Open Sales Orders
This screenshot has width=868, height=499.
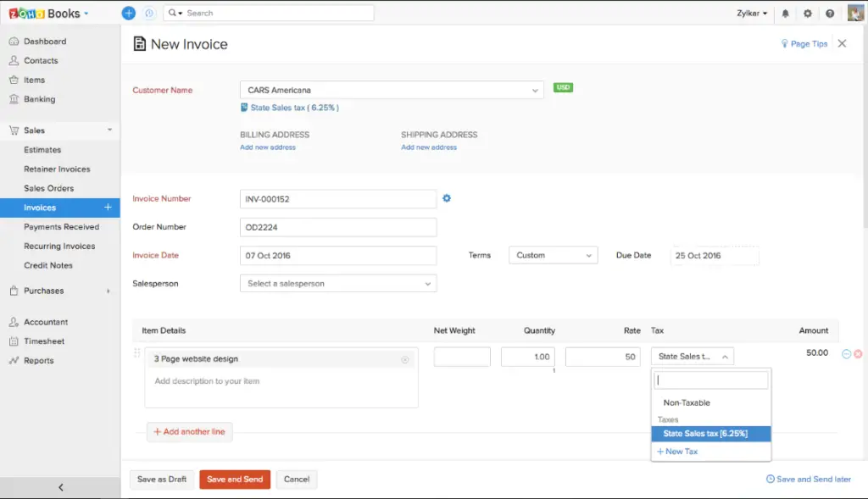(x=48, y=188)
